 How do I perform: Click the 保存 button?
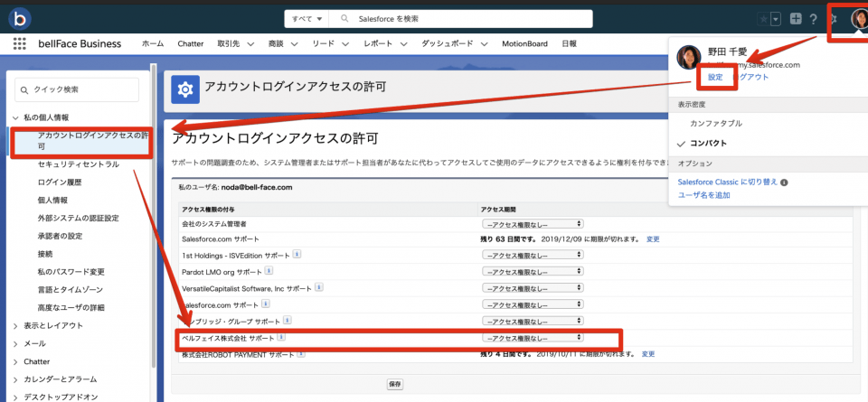point(395,384)
